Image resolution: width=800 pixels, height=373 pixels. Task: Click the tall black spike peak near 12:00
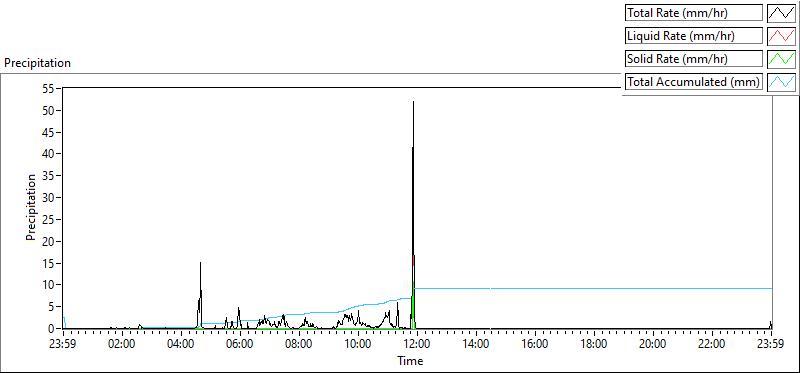(413, 102)
